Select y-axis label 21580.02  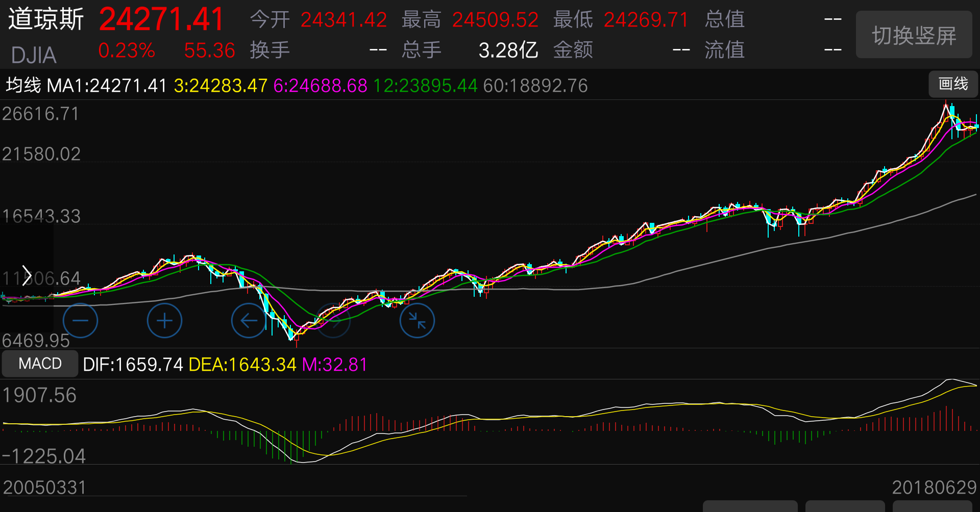point(41,154)
